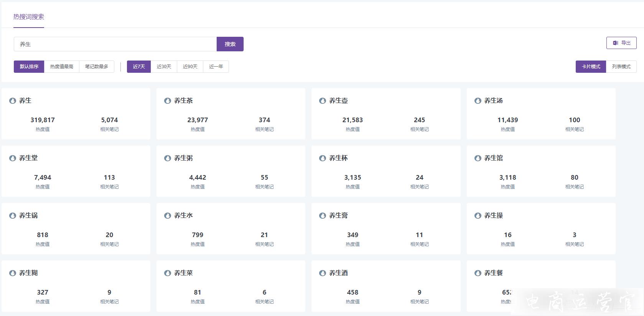644x316 pixels.
Task: Open the 养生膏 keyword card
Action: click(x=386, y=229)
